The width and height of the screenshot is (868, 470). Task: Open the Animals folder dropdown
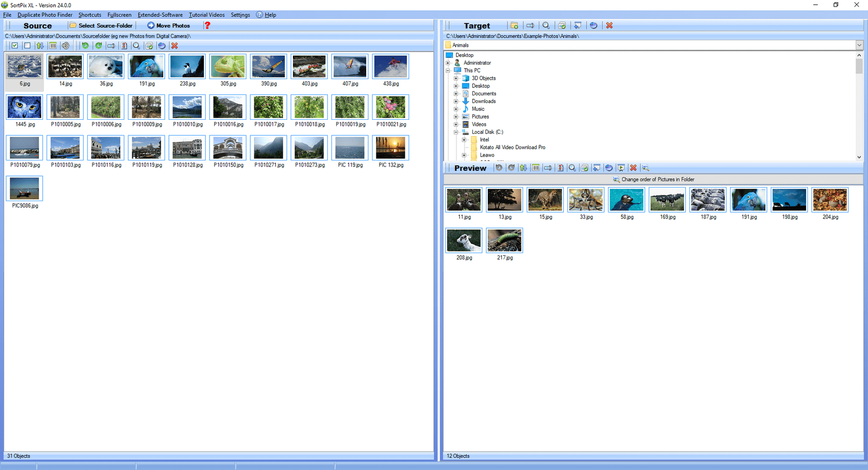pos(859,46)
